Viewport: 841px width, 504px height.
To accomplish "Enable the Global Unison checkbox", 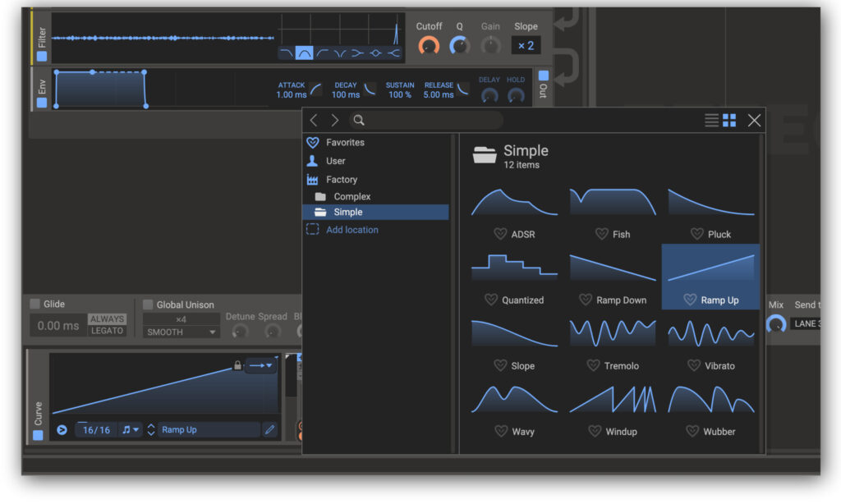I will point(148,305).
